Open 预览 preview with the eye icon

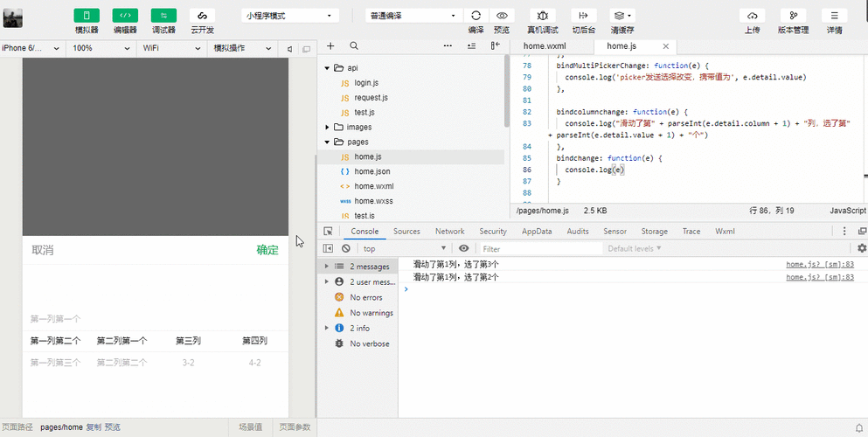pyautogui.click(x=501, y=16)
